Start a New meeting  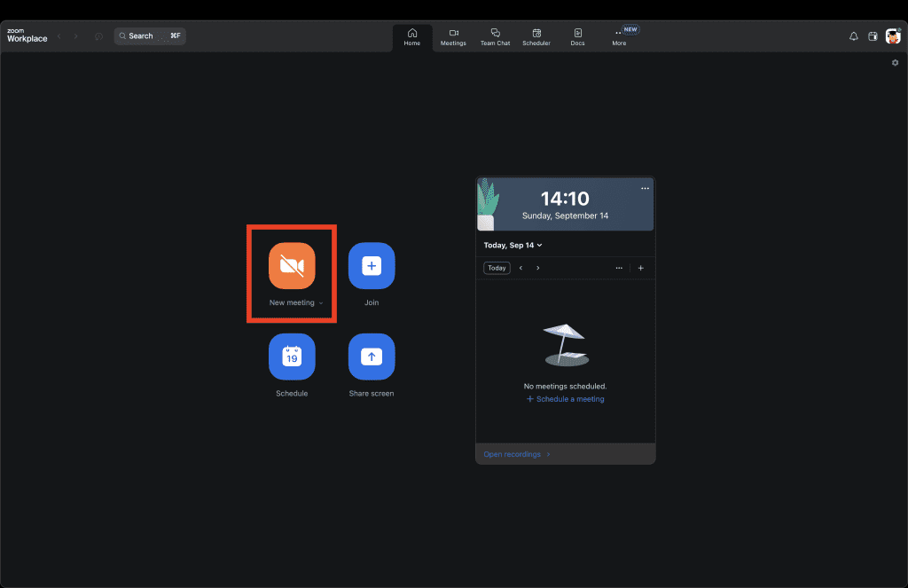292,265
